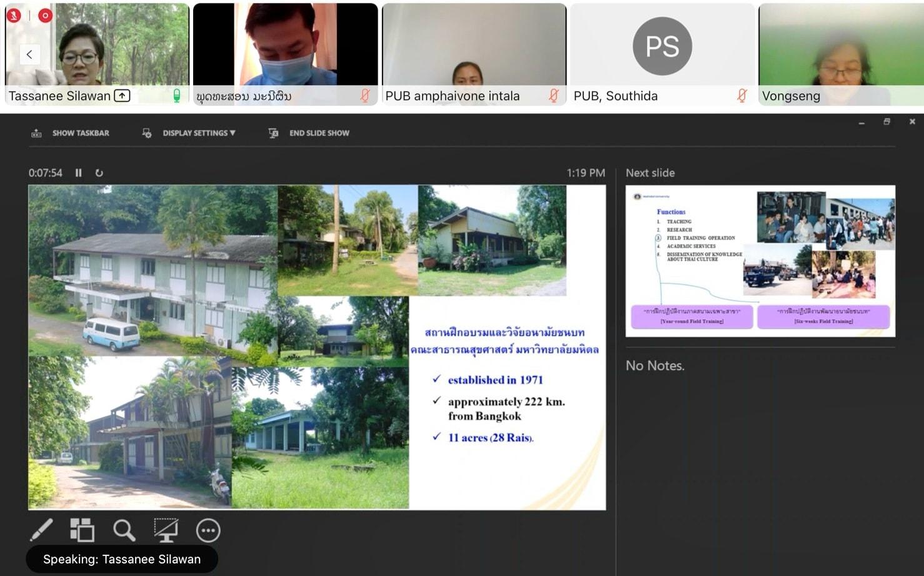
Task: Restart the presentation timer
Action: point(99,173)
